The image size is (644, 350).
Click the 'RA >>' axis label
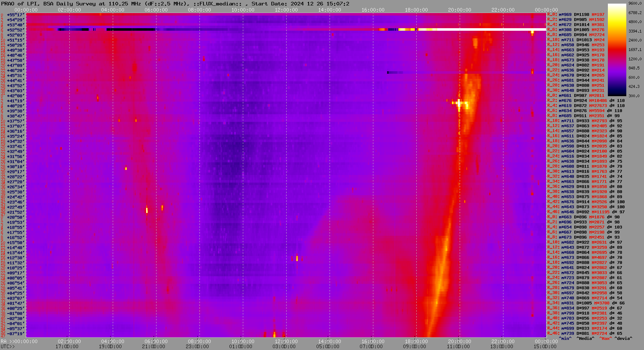pyautogui.click(x=7, y=341)
